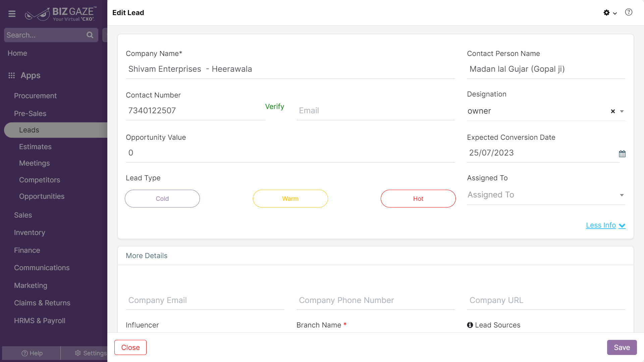The image size is (644, 362).
Task: Click the Save button
Action: click(x=622, y=347)
